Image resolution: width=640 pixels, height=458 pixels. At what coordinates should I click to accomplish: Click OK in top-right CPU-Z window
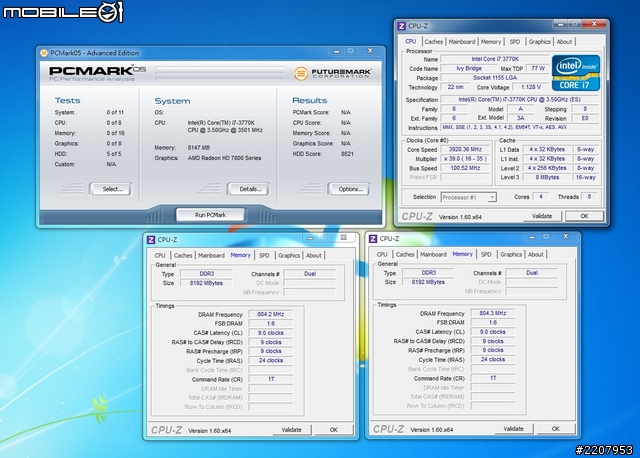(x=584, y=216)
